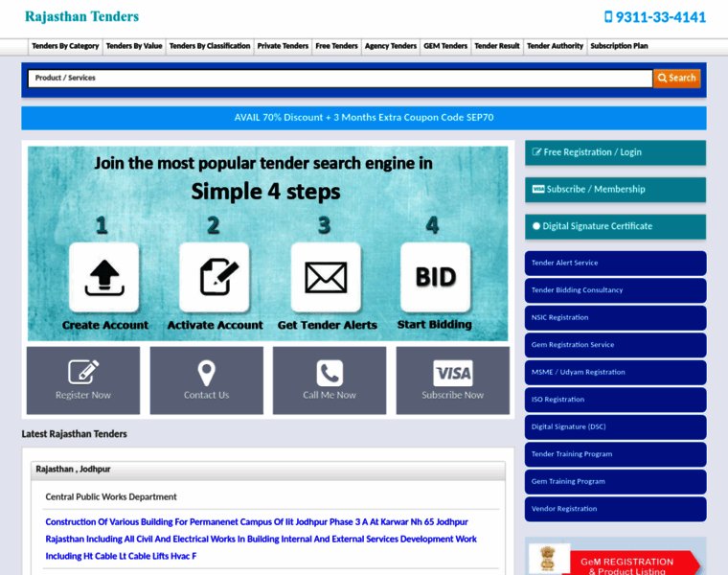Open ISO Registration link
This screenshot has height=575, width=728.
[x=616, y=400]
